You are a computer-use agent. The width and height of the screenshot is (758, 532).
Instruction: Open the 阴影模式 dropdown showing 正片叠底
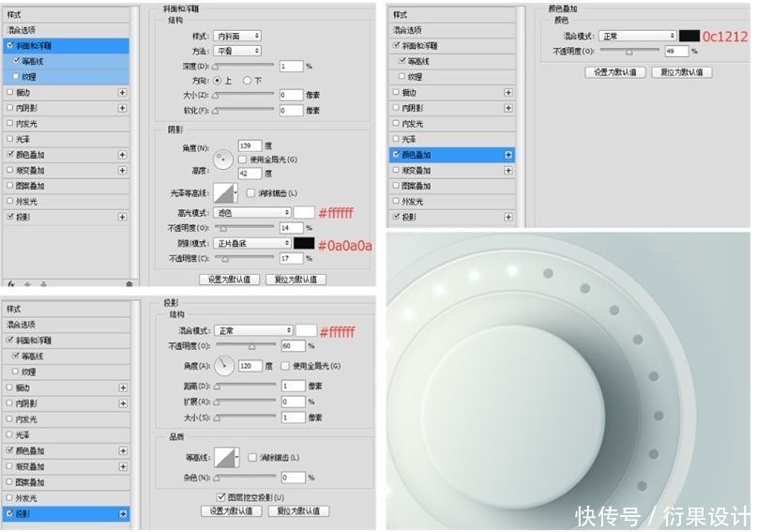coord(251,243)
